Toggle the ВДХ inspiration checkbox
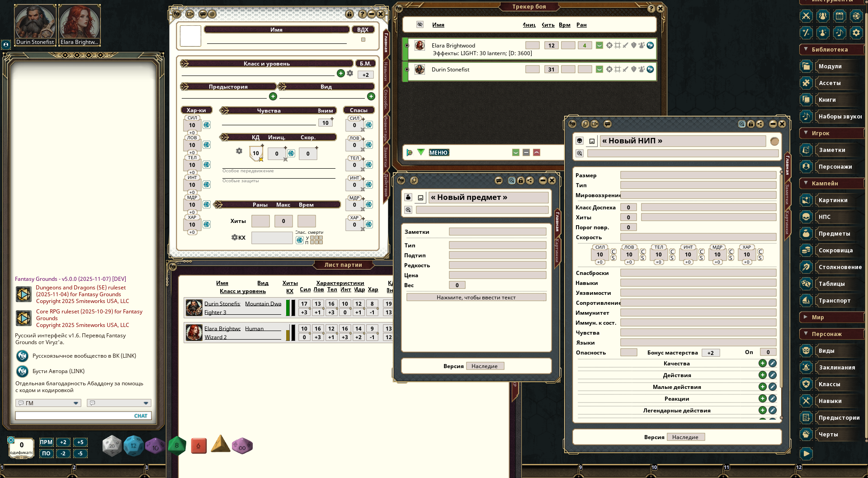This screenshot has width=868, height=478. click(x=363, y=40)
